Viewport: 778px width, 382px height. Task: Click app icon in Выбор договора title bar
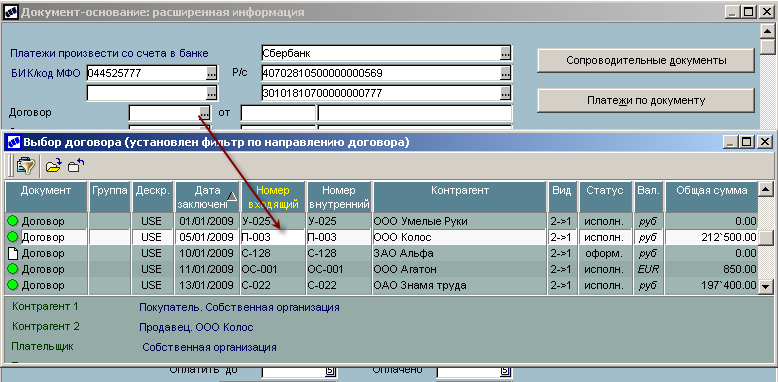[15, 142]
